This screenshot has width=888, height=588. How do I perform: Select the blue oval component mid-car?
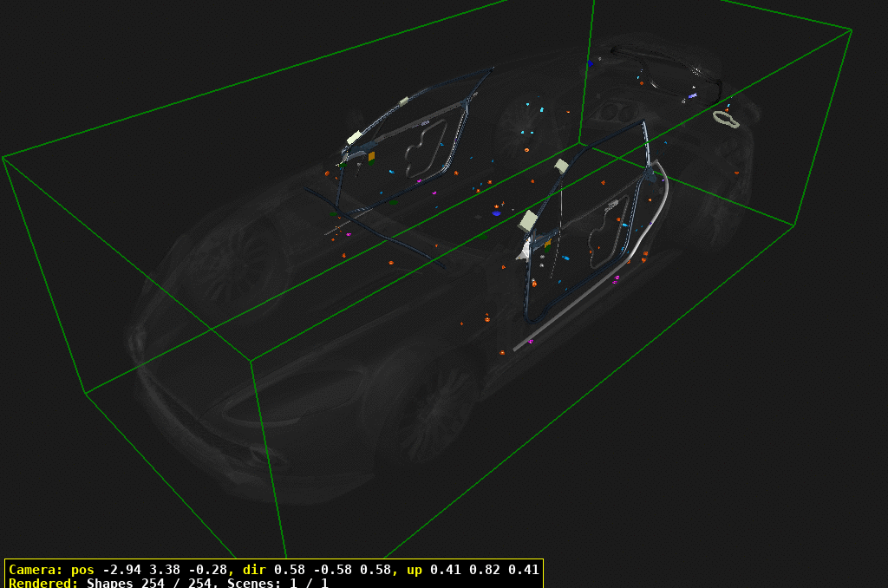click(x=496, y=212)
